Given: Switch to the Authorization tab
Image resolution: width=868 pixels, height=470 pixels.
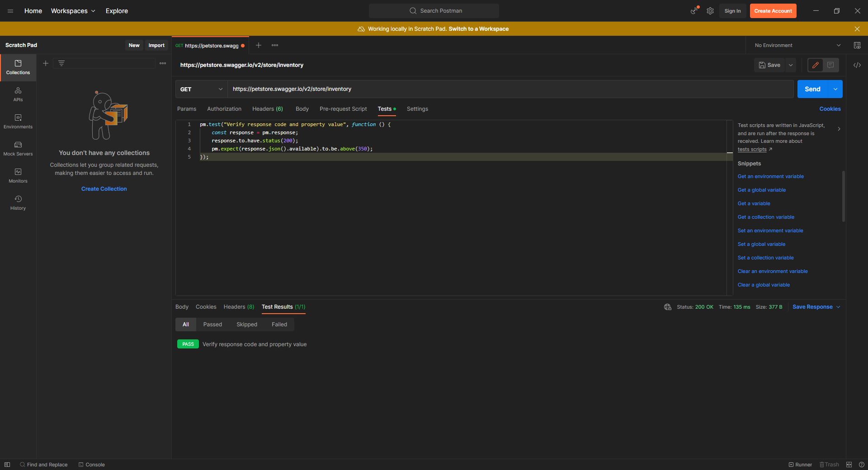Looking at the screenshot, I should pyautogui.click(x=224, y=109).
